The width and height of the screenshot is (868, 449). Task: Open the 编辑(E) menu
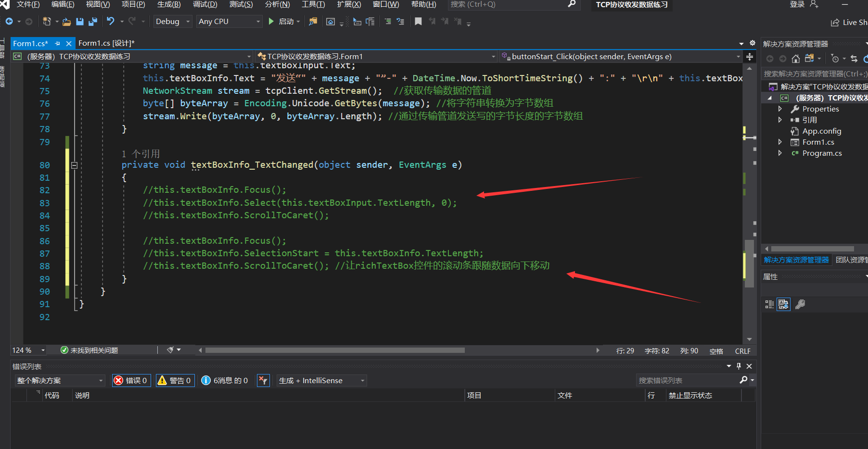[63, 4]
